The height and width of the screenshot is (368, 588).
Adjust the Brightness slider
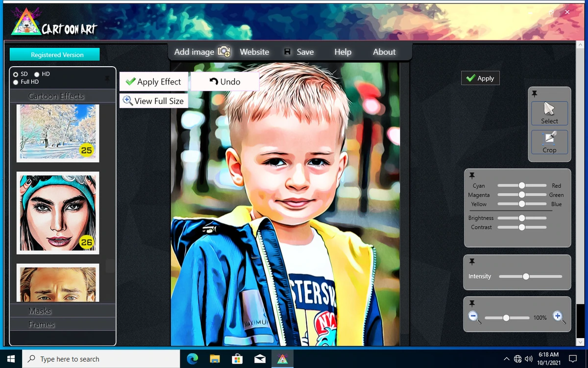522,218
